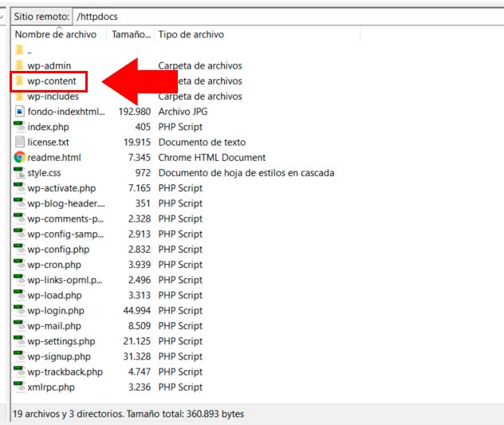Click the wp-mail.php file icon
This screenshot has width=504, height=425.
(20, 325)
